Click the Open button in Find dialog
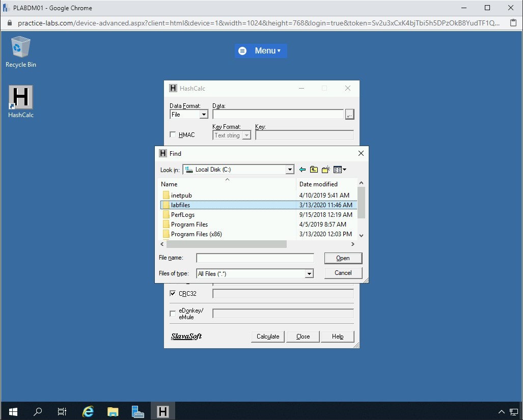The width and height of the screenshot is (523, 420). click(x=343, y=258)
